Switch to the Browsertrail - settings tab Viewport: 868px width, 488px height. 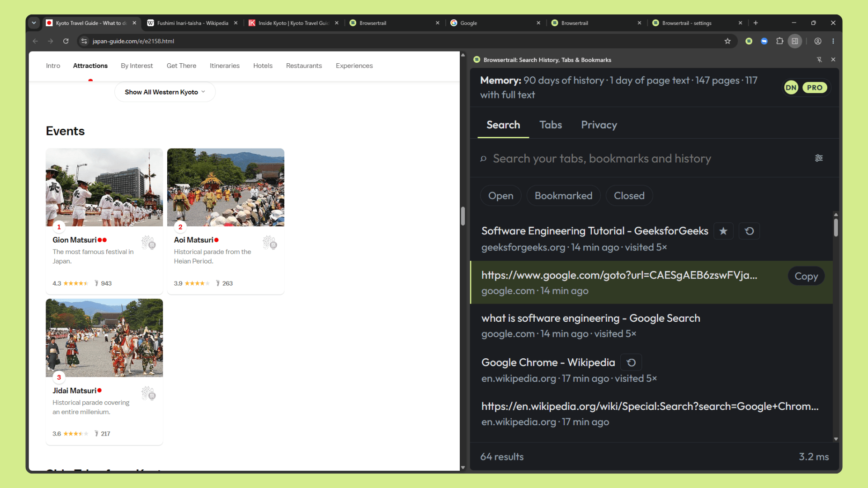698,23
